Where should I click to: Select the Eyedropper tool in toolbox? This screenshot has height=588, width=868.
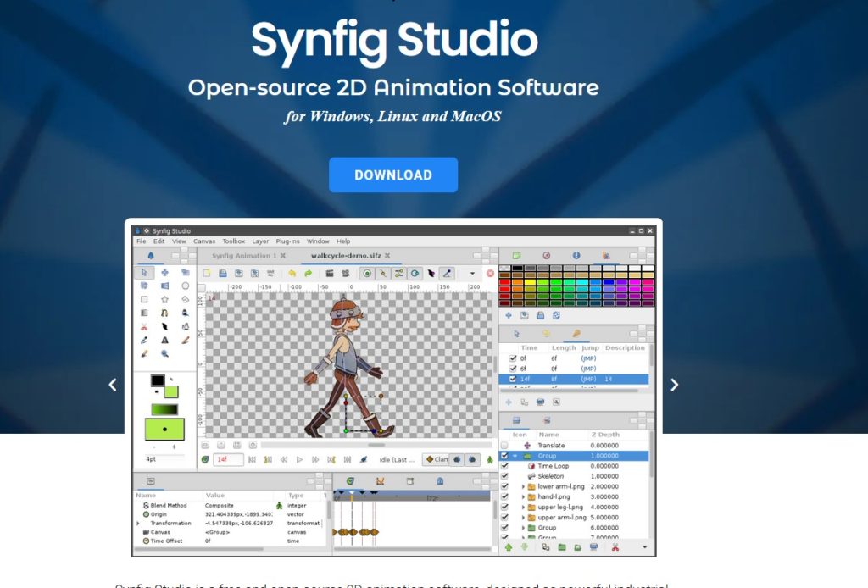[144, 341]
